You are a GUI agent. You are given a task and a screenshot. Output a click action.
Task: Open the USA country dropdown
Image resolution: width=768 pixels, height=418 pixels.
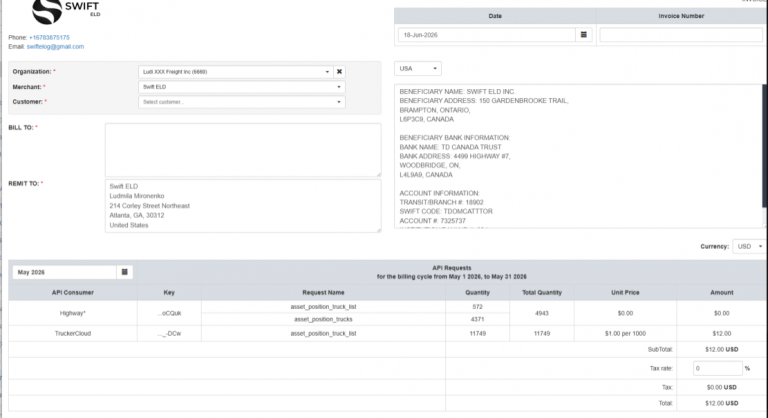click(x=417, y=69)
